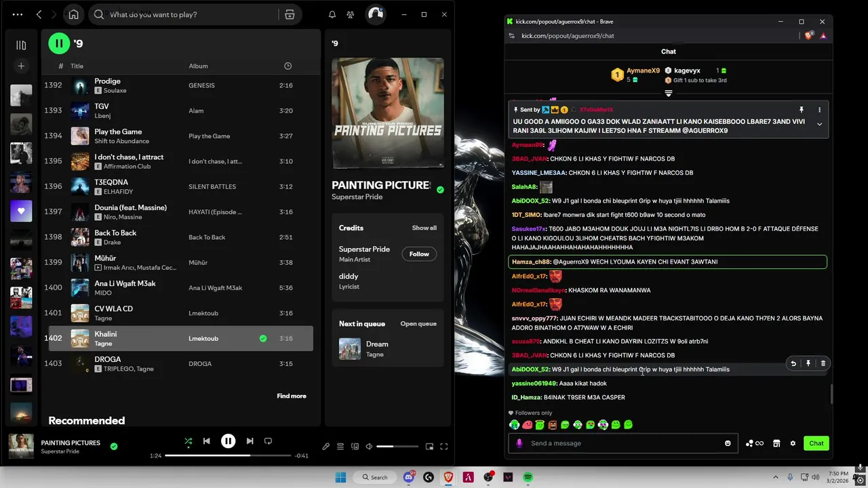Screen dimensions: 868x488
Task: Delete the highlighted AbiDOOX_52 message
Action: pos(823,363)
